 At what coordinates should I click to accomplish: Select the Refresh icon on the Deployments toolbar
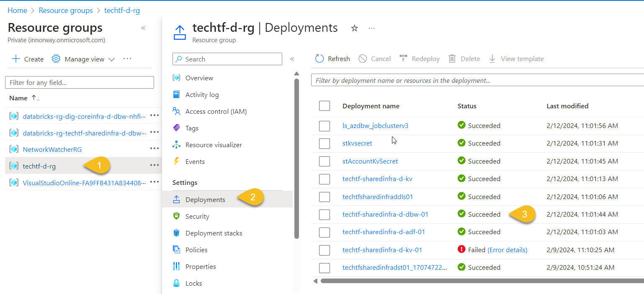319,59
